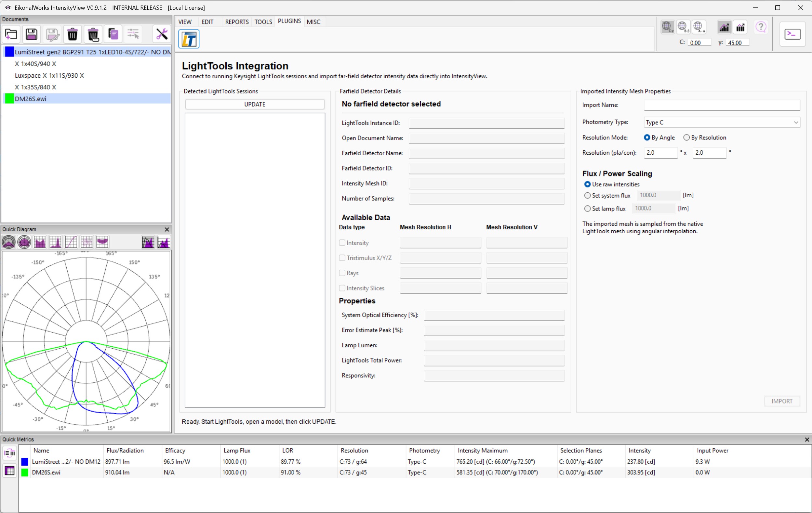The height and width of the screenshot is (513, 812).
Task: Select the filled symmetric Cartesian plot icon
Action: [40, 242]
